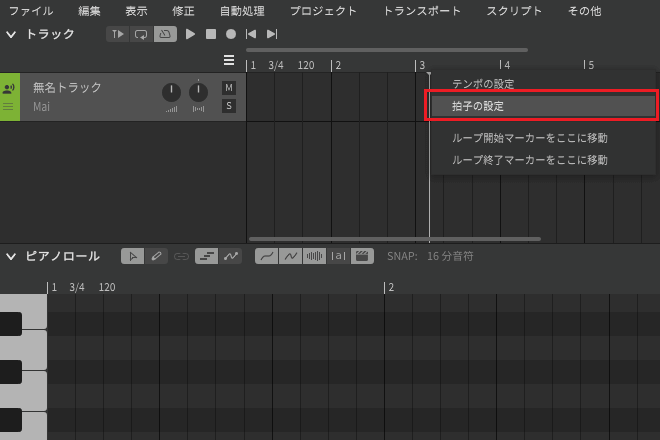Collapse the トラック panel
660x440 pixels.
11,34
